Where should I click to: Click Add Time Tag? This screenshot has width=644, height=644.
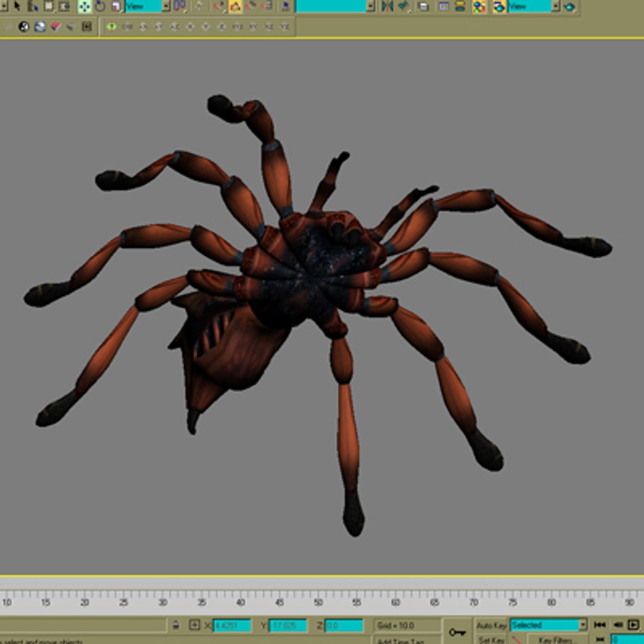coord(401,641)
